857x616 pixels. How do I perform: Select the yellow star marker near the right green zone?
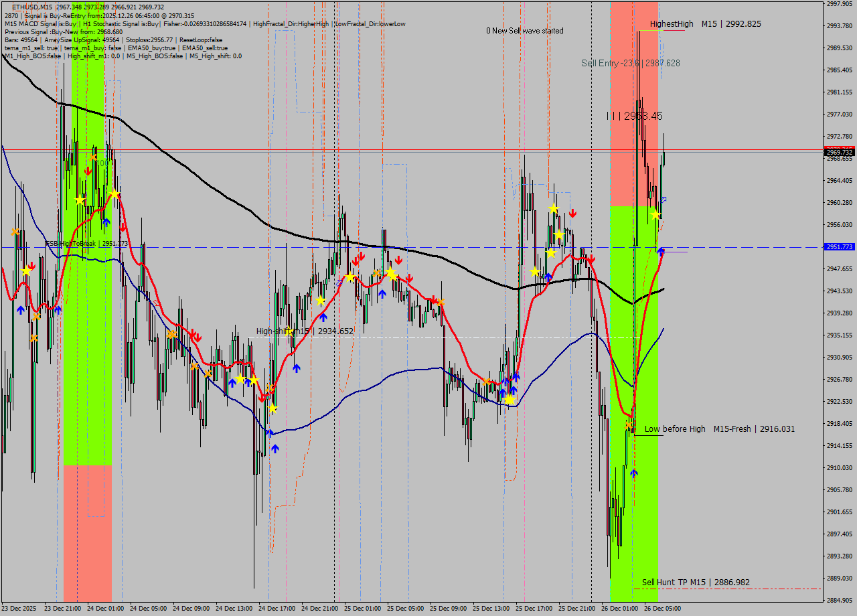(656, 215)
